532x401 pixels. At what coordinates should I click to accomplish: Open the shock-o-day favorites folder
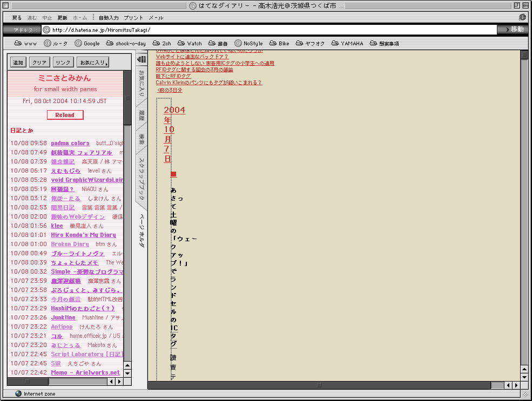coord(125,43)
